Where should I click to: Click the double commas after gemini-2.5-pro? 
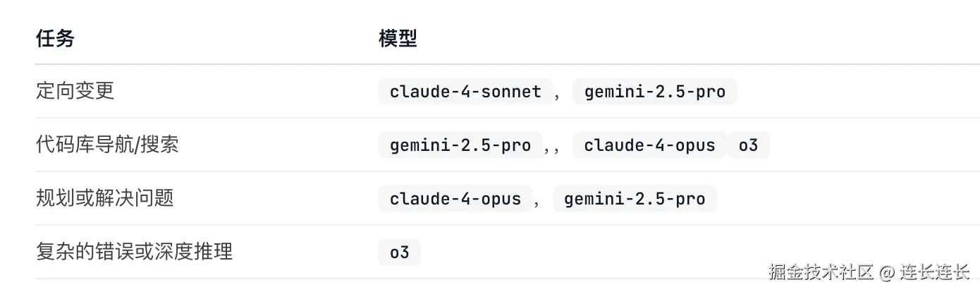[x=552, y=147]
